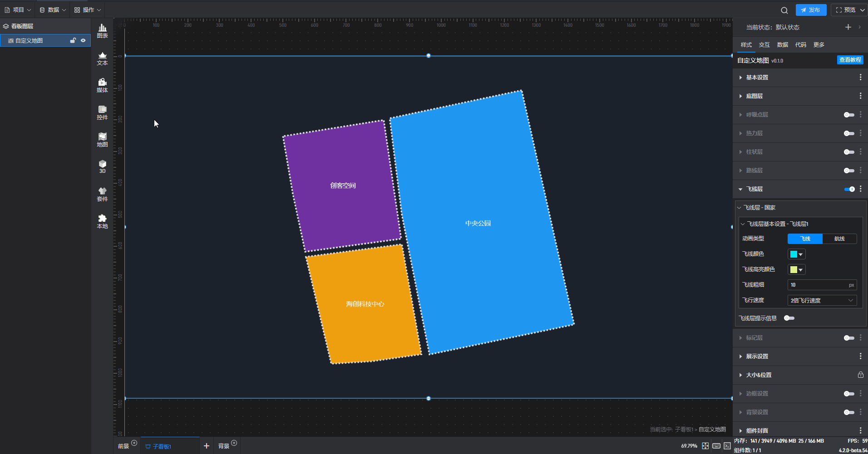Screen dimensions: 868x454
Task: Click the lock icon in 大小&位置
Action: [860, 375]
